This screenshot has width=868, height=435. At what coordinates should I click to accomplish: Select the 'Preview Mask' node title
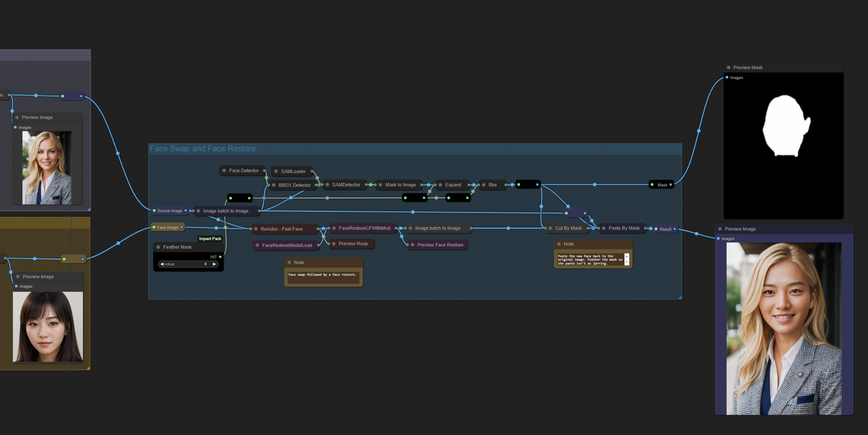(748, 67)
